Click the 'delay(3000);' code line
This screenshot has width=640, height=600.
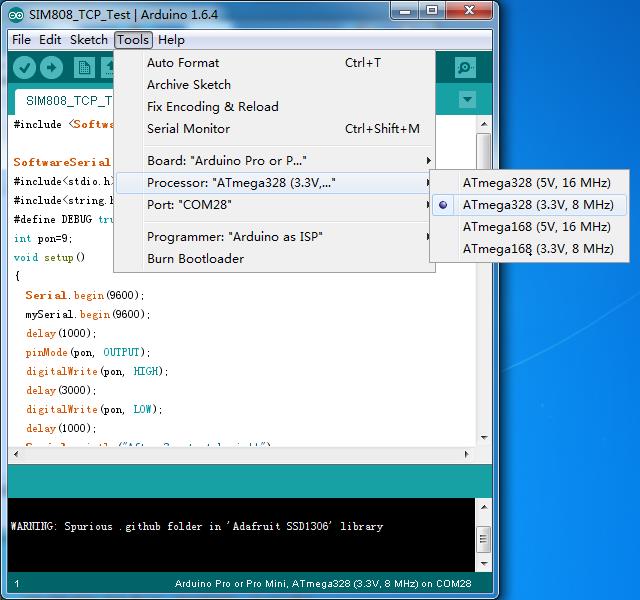coord(61,390)
